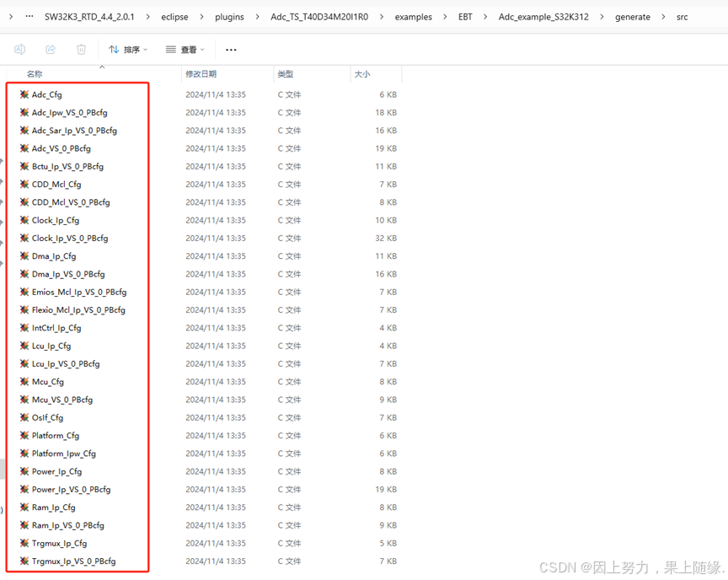Select the Dma_Ip_Cfg file icon
This screenshot has height=580, width=728.
click(x=24, y=256)
